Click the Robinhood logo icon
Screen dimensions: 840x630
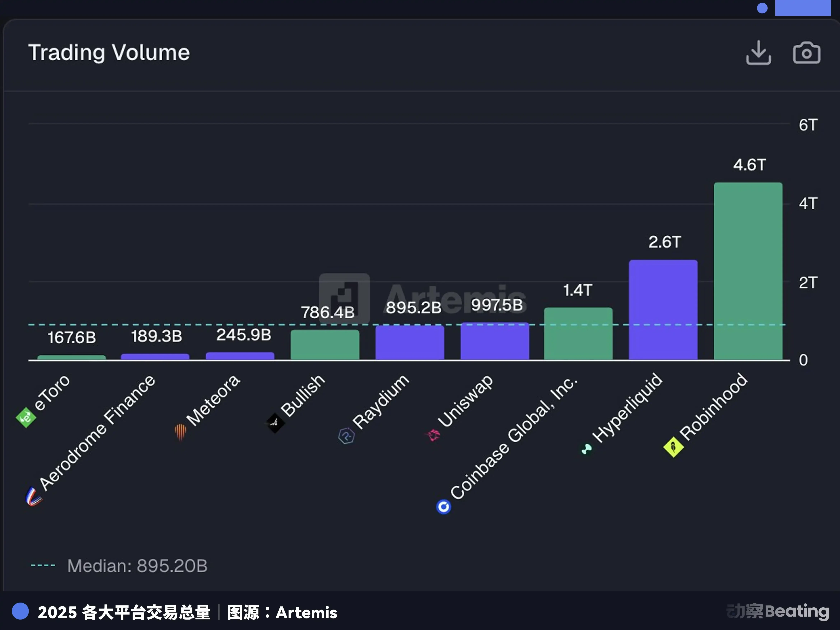674,447
